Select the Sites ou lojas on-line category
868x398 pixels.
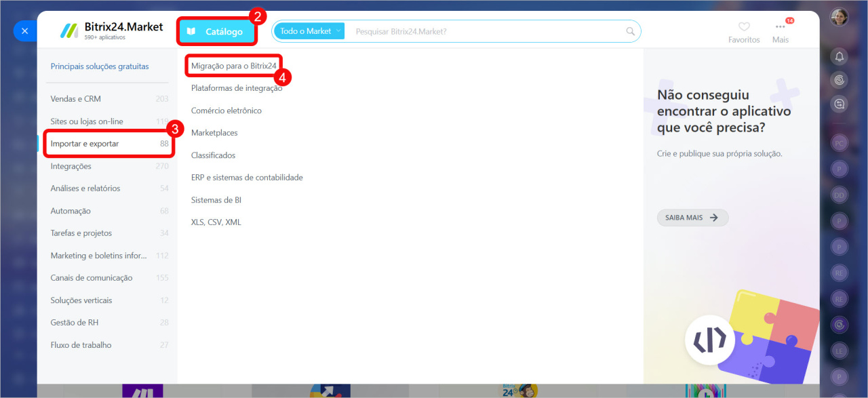tap(109, 121)
